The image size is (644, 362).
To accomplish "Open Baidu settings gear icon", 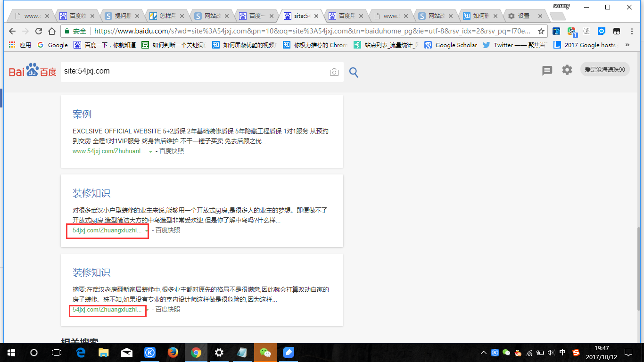I will (x=567, y=70).
